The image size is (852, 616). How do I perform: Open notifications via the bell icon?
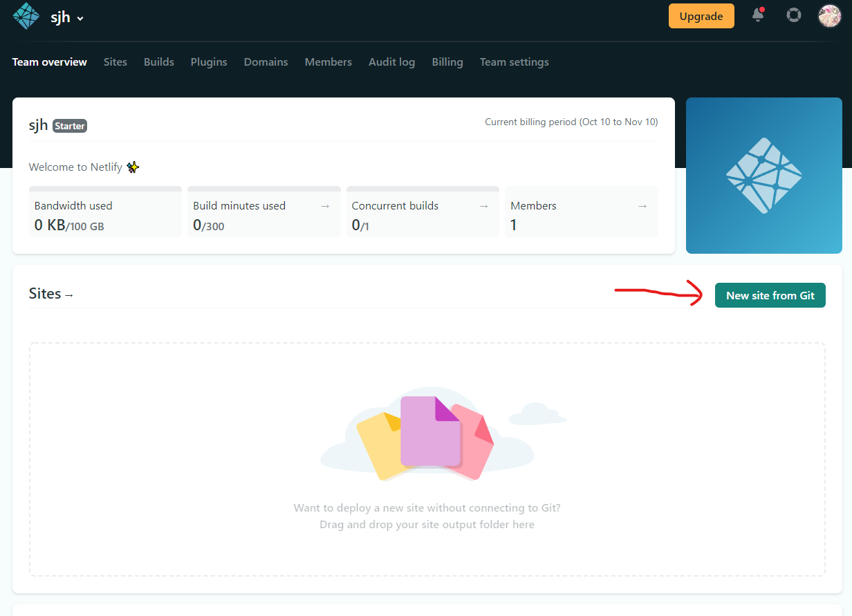point(758,15)
